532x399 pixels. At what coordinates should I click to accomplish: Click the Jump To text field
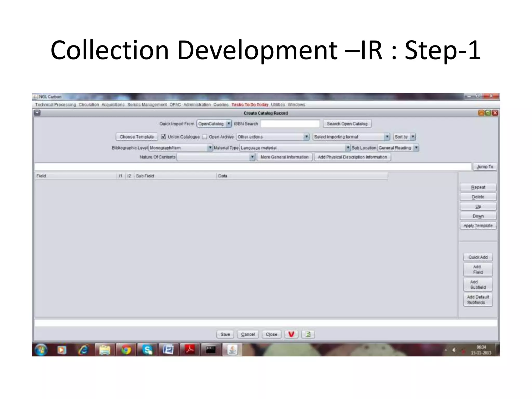(x=253, y=167)
